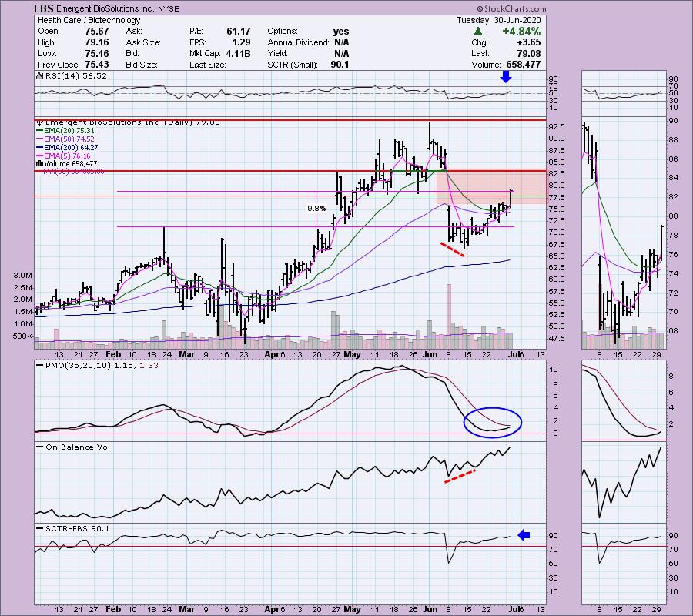Click the Annual Dividend label
693x616 pixels.
coord(298,42)
